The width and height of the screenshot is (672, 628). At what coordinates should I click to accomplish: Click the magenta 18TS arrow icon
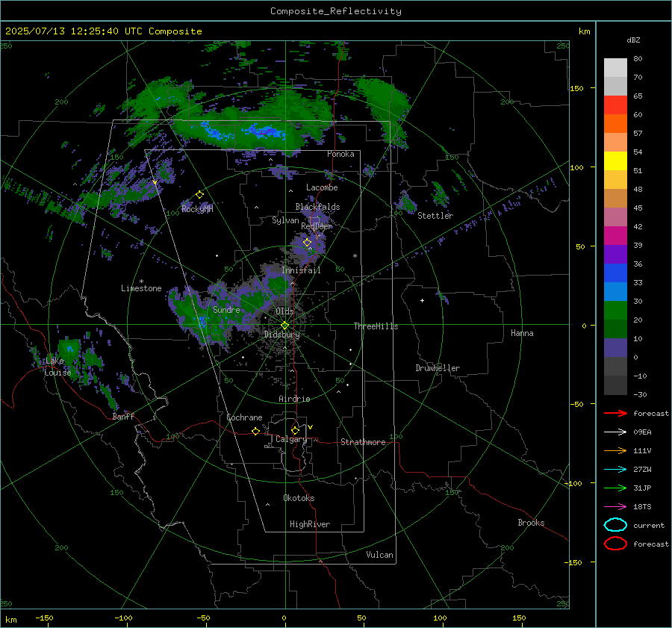click(615, 507)
